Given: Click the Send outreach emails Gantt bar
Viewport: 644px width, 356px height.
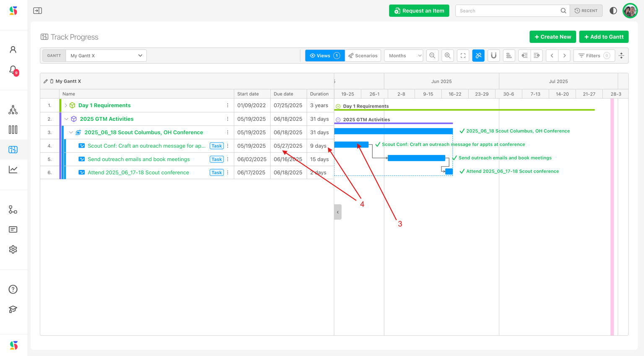Looking at the screenshot, I should click(x=416, y=158).
